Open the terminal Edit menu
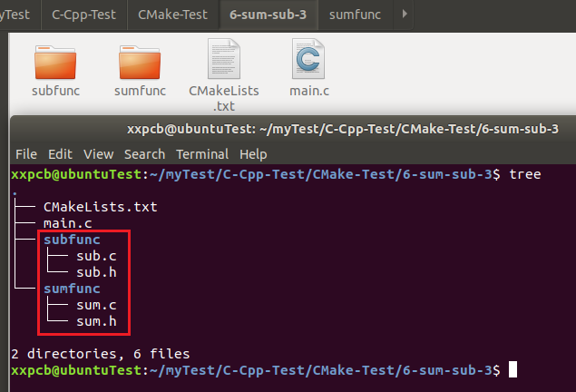 [x=60, y=154]
